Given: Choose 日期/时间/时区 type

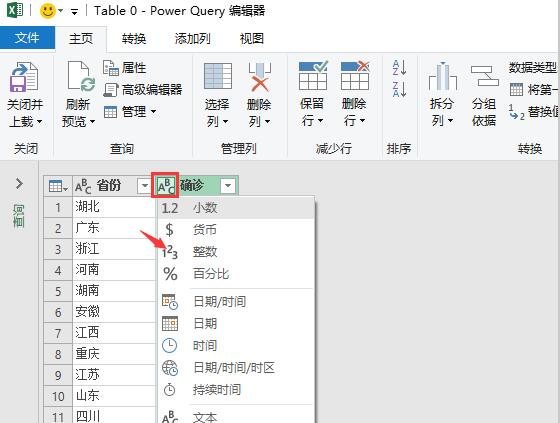Looking at the screenshot, I should point(236,368).
